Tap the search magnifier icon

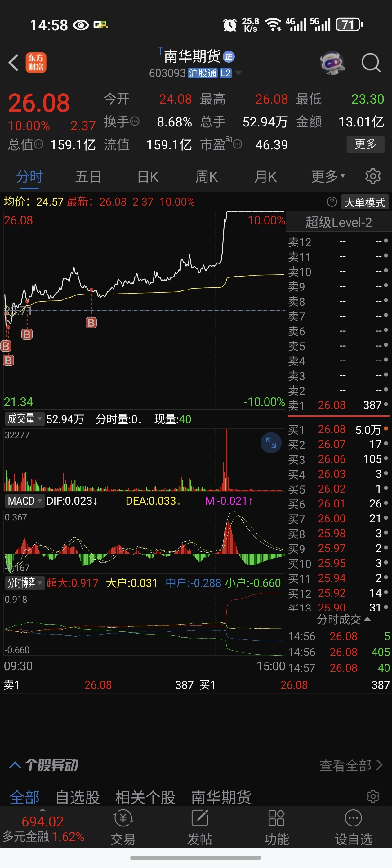(371, 63)
